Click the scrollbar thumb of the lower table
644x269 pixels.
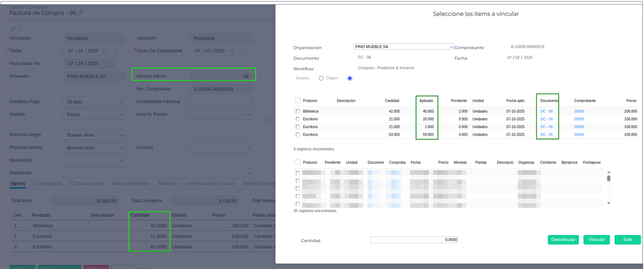click(609, 179)
